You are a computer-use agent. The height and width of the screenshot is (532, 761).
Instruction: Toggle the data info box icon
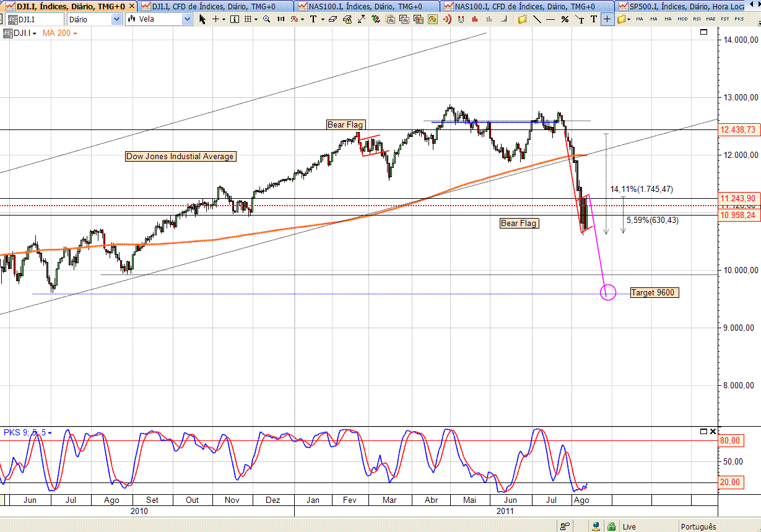pyautogui.click(x=235, y=19)
